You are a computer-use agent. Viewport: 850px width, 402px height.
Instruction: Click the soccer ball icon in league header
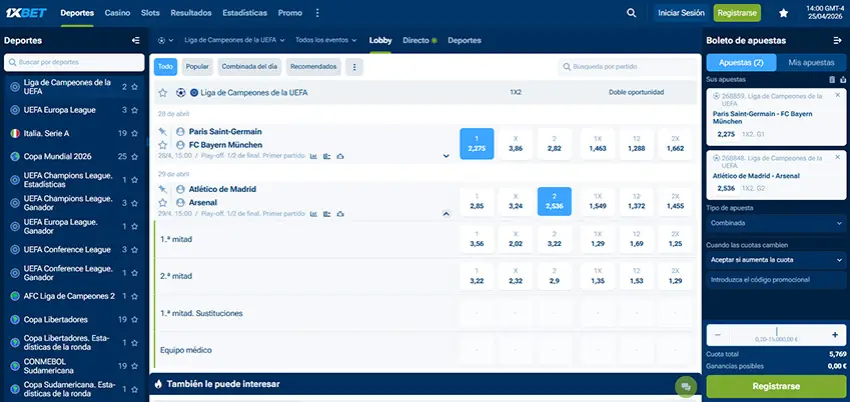pos(181,93)
